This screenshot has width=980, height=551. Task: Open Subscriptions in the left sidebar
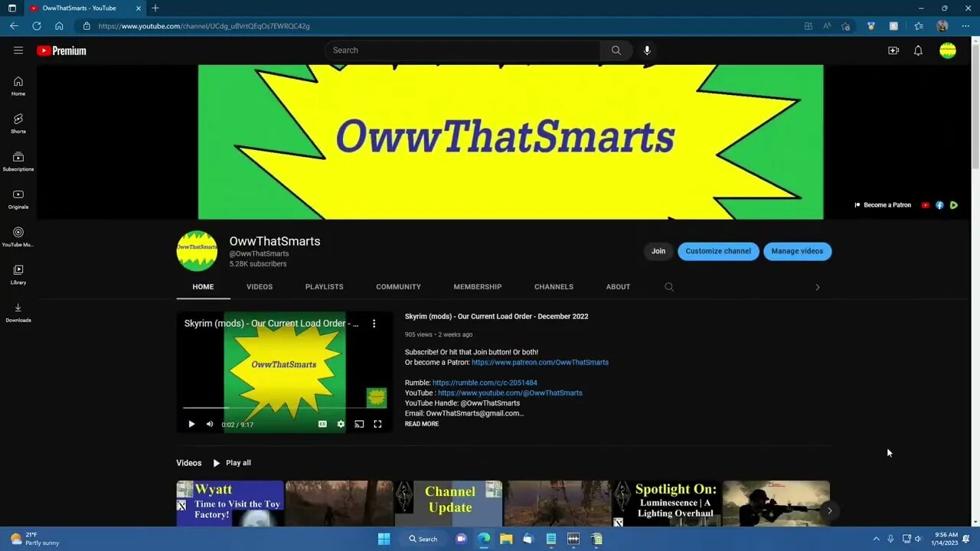click(x=18, y=161)
